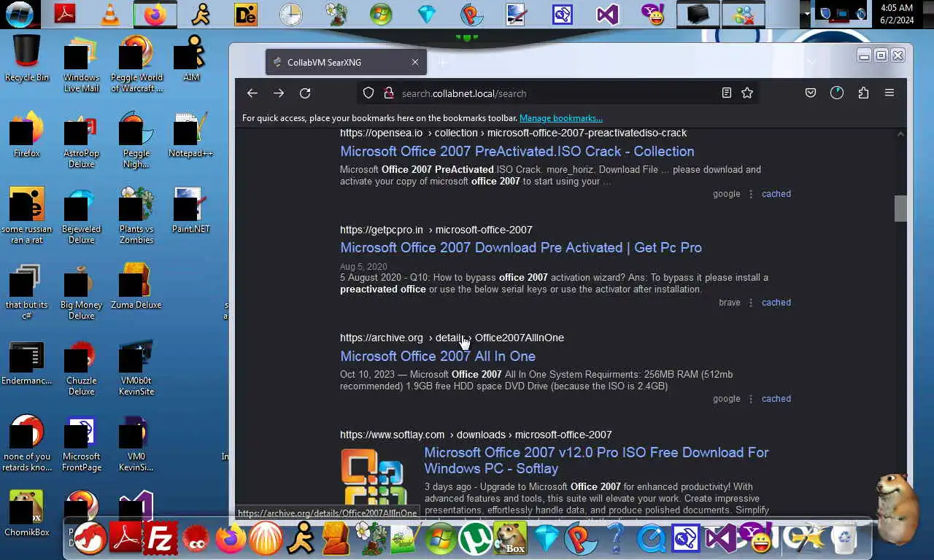Select the Chuzzle Deluxe desktop icon
934x560 pixels.
81,367
